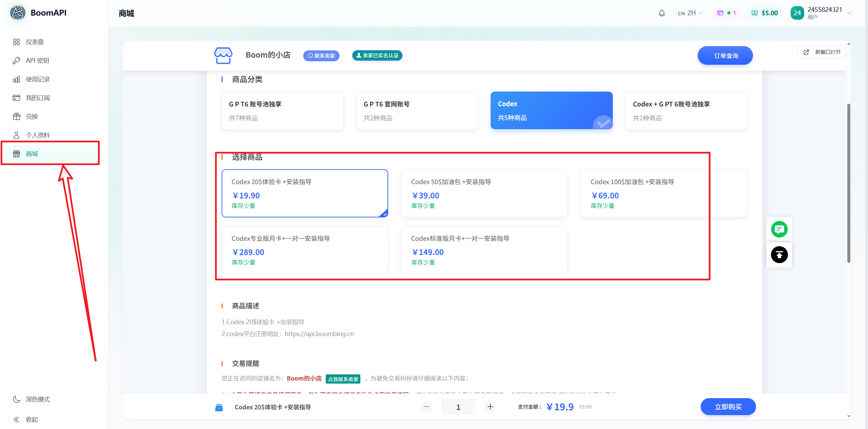Click the 兑换 gift icon
This screenshot has width=868, height=429.
[16, 116]
